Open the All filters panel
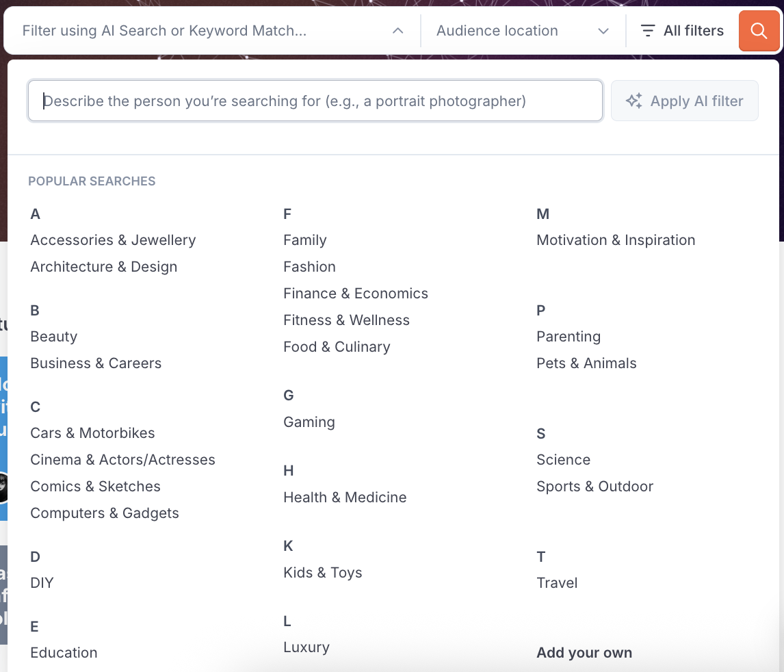The image size is (784, 672). coord(682,31)
